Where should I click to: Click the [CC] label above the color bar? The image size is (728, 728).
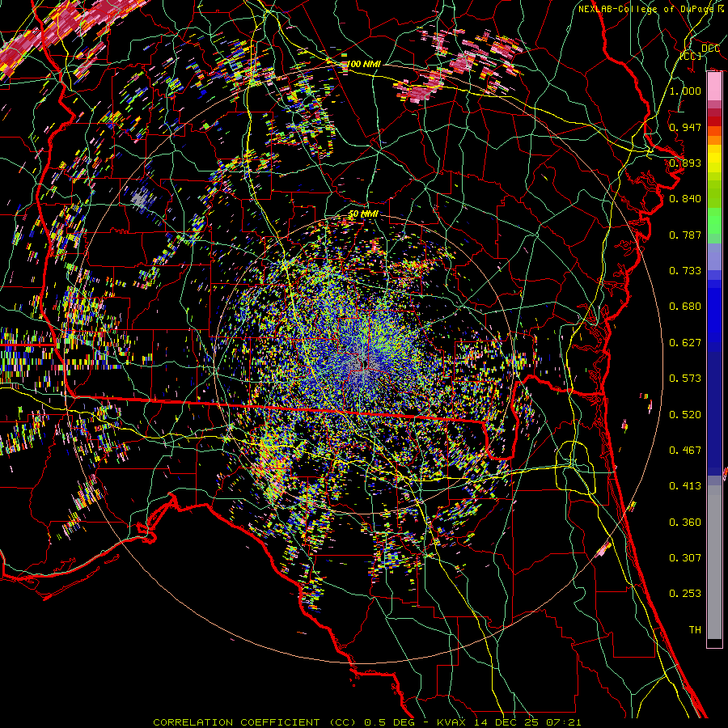click(691, 56)
